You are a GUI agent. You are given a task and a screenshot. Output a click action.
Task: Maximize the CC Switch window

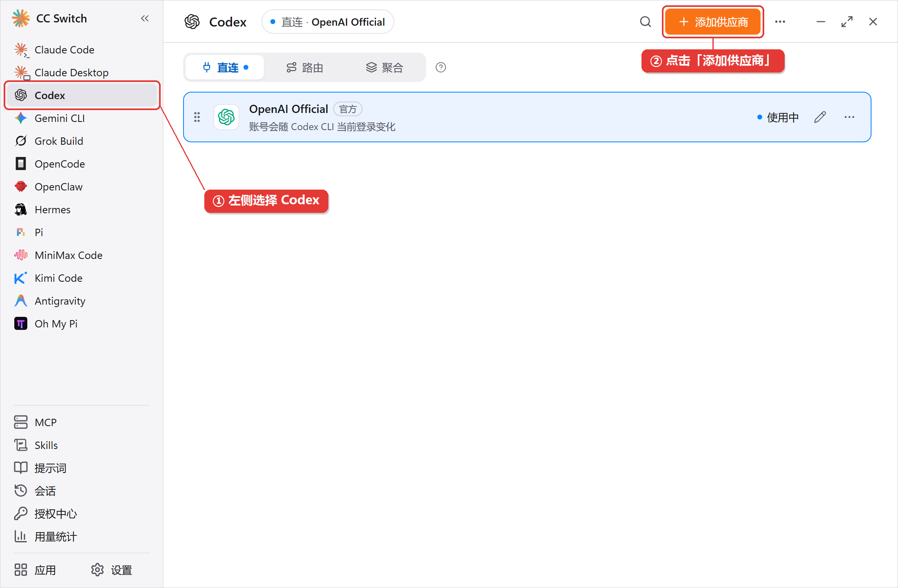847,22
